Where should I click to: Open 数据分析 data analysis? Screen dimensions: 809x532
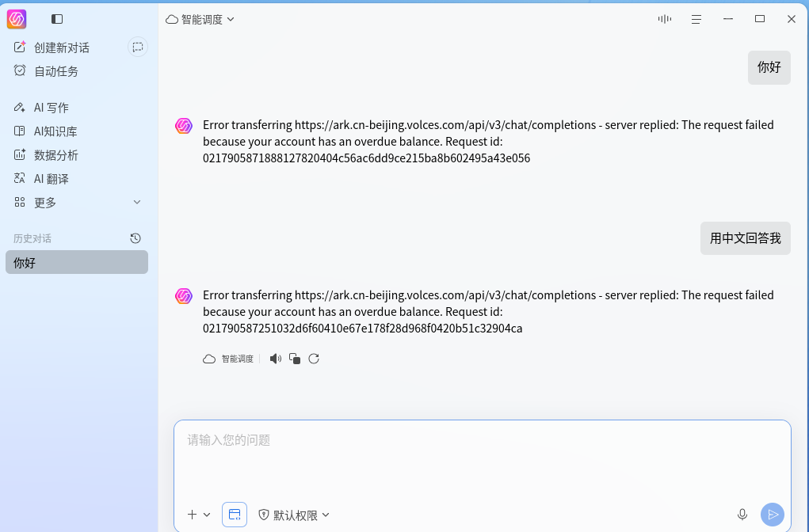pos(46,154)
